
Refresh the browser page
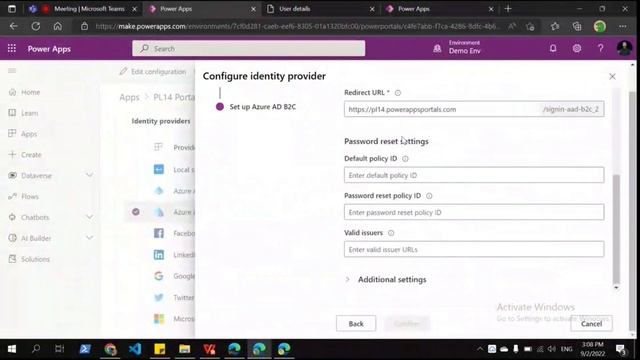[x=36, y=27]
